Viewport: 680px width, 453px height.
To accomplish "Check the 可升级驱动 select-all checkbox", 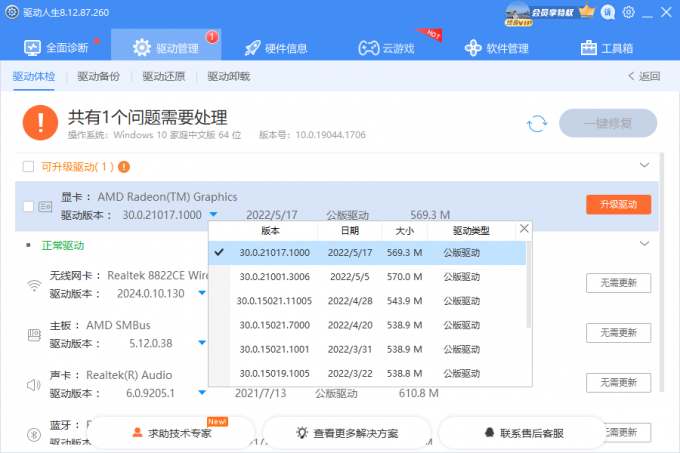I will (28, 166).
